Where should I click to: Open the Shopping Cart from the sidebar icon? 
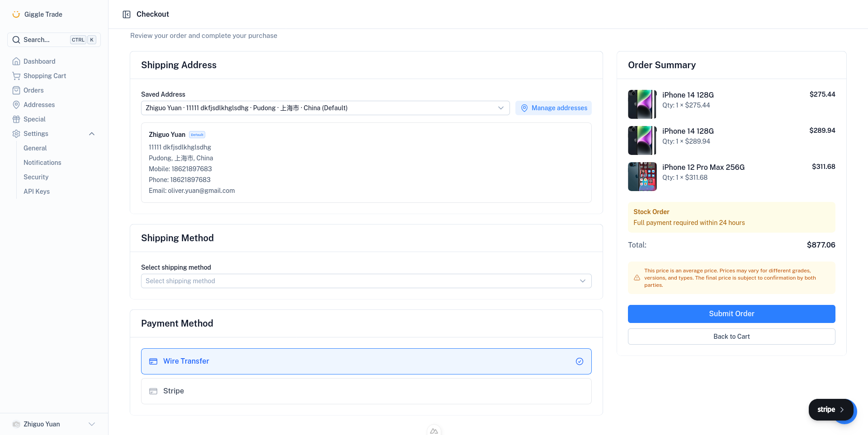click(x=16, y=75)
